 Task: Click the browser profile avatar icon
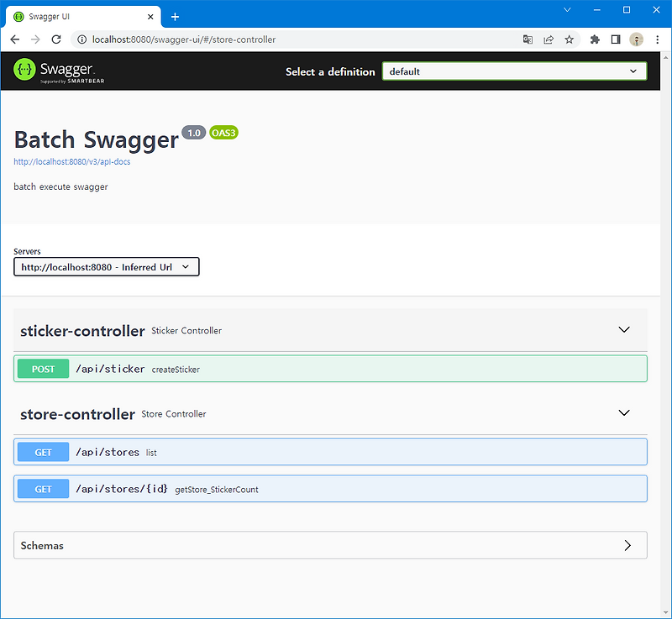point(636,39)
